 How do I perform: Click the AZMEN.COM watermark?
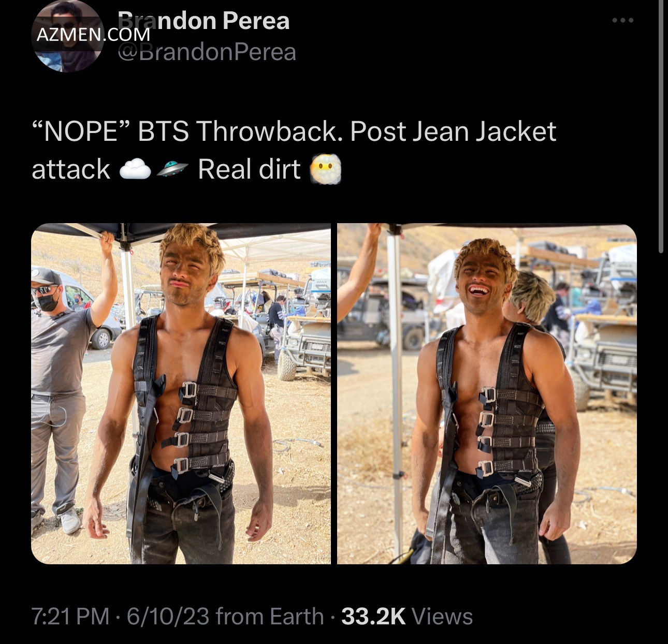pyautogui.click(x=93, y=34)
